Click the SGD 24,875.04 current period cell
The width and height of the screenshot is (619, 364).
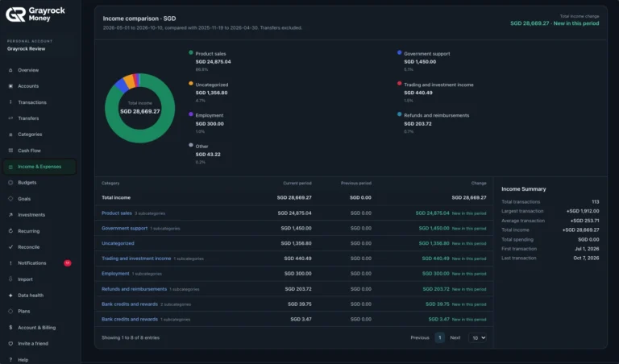coord(294,213)
